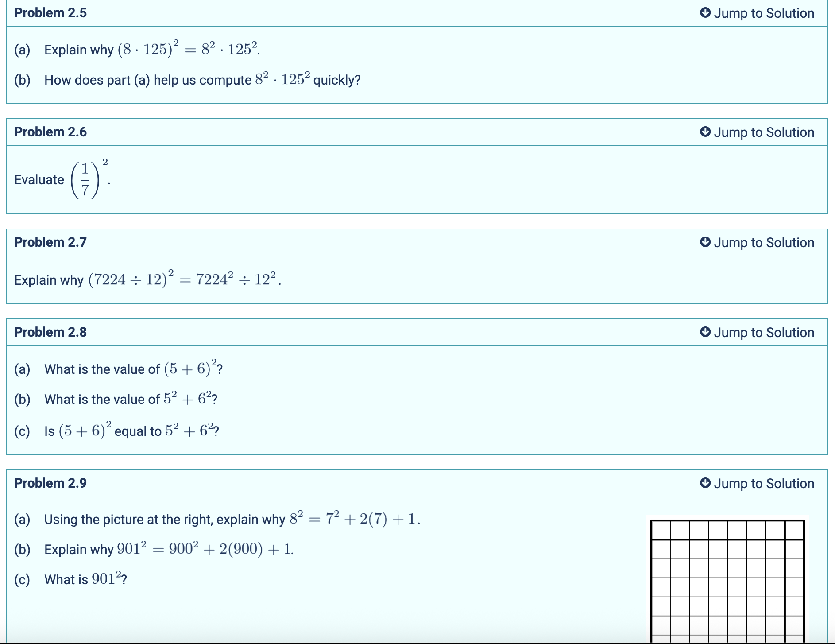Click part (b) 'How does part (a) help' question
This screenshot has width=835, height=644.
[202, 80]
